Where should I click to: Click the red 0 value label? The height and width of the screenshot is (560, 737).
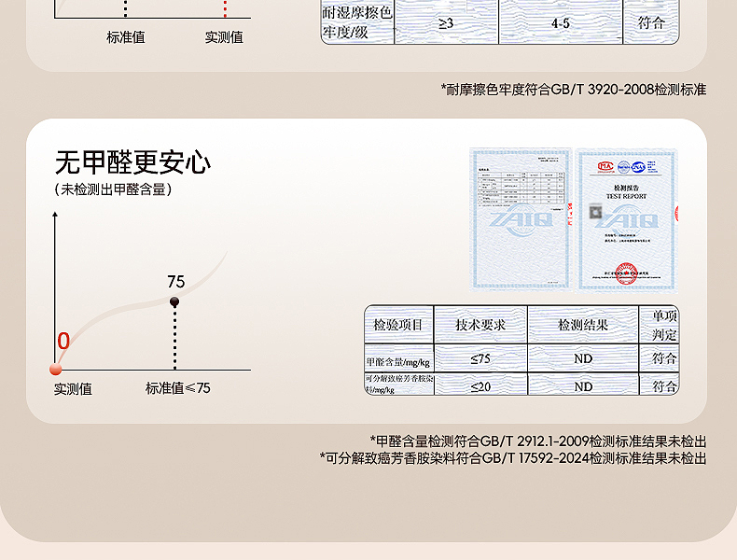[x=63, y=342]
